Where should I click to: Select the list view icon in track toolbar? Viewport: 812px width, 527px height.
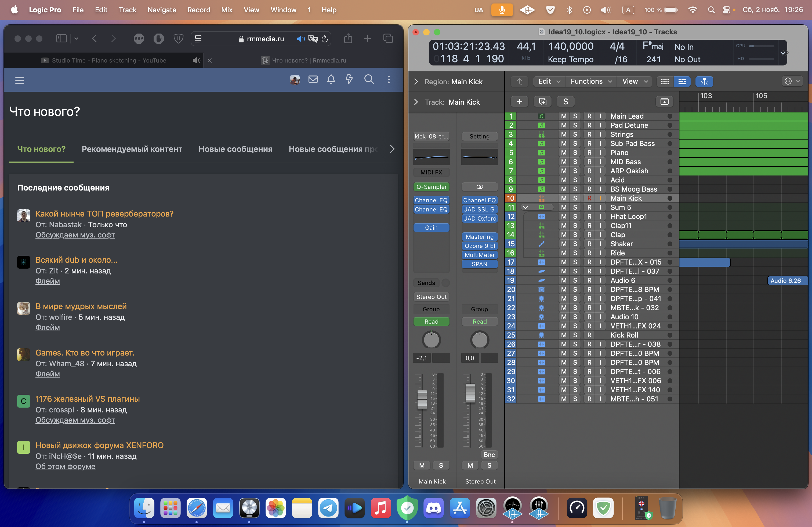[x=682, y=82]
